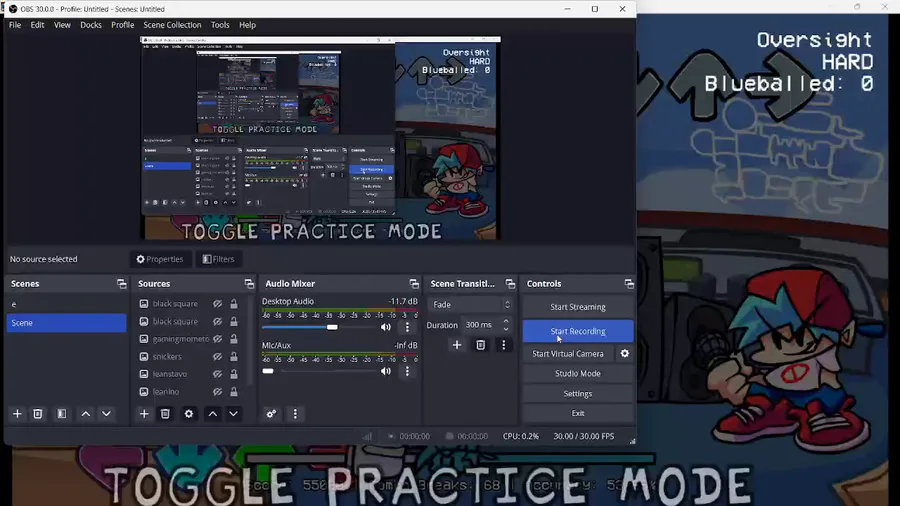Open scene filters icon in Scenes dock
The width and height of the screenshot is (900, 506).
coord(61,414)
